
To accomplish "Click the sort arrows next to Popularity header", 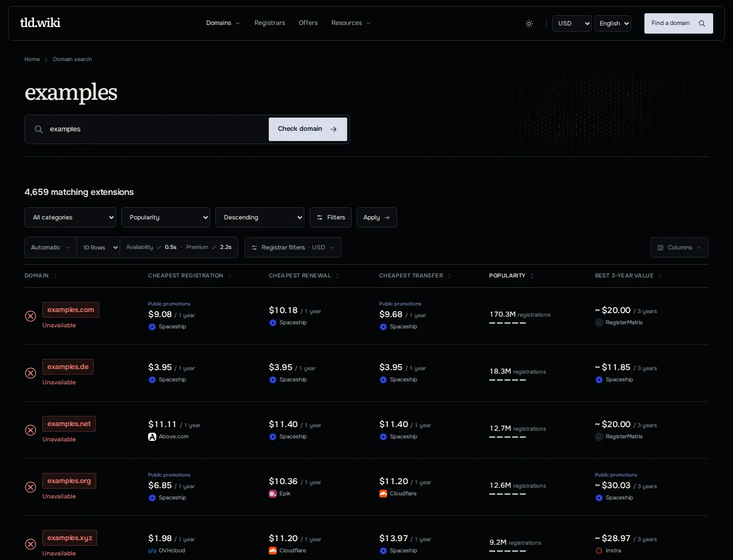I will point(532,276).
